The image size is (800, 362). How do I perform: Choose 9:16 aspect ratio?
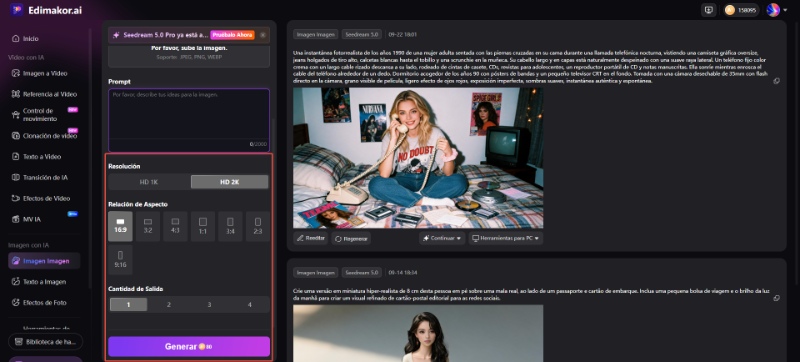pos(120,260)
